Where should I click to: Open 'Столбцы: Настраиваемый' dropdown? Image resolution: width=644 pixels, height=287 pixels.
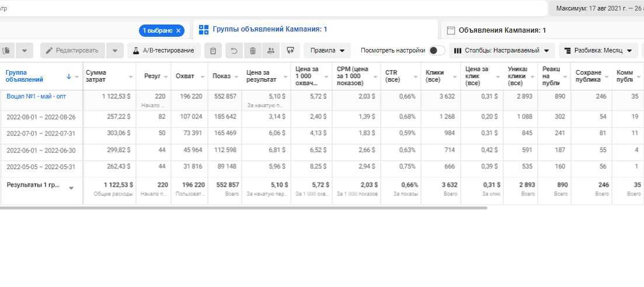(502, 51)
